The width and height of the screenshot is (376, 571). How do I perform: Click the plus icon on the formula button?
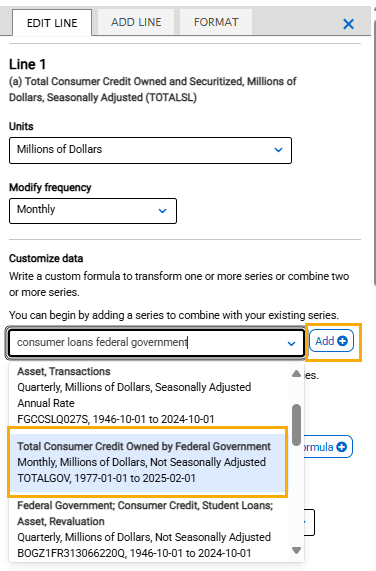tap(341, 447)
